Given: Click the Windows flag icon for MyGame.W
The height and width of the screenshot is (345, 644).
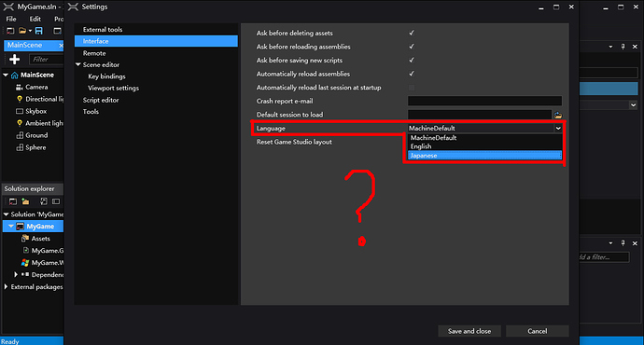Looking at the screenshot, I should [25, 263].
